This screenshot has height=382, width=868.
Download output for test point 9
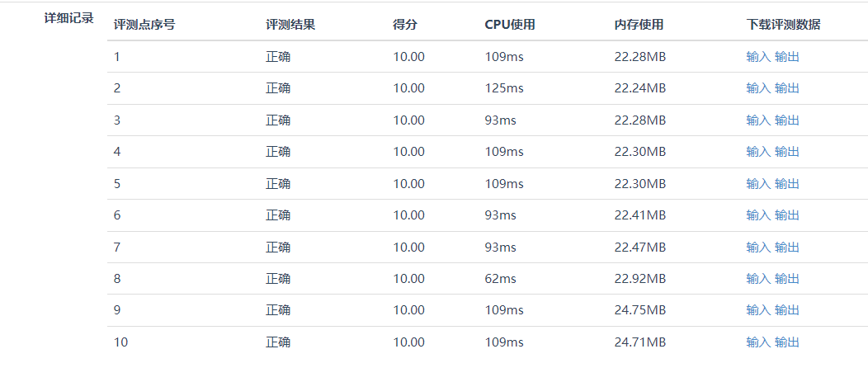[787, 310]
